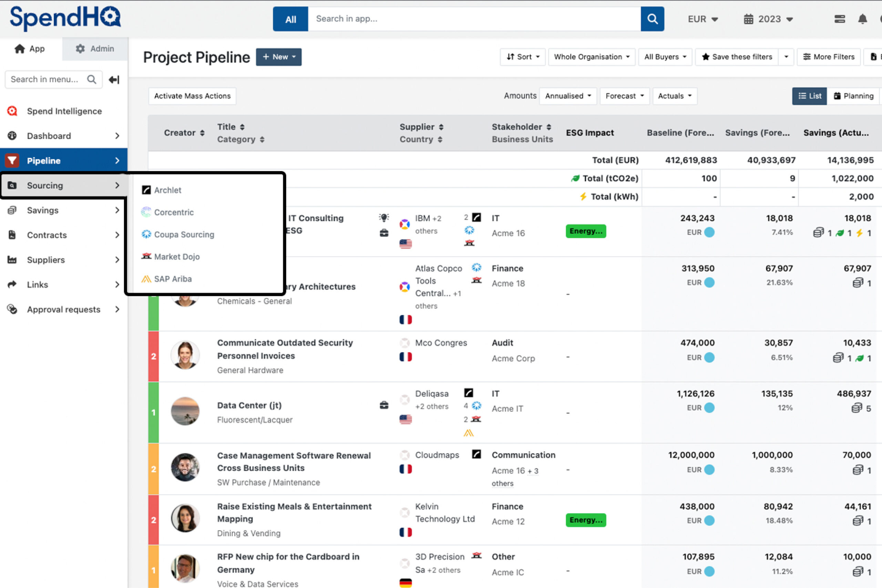Click the Spend Intelligence sidebar icon

click(x=12, y=111)
